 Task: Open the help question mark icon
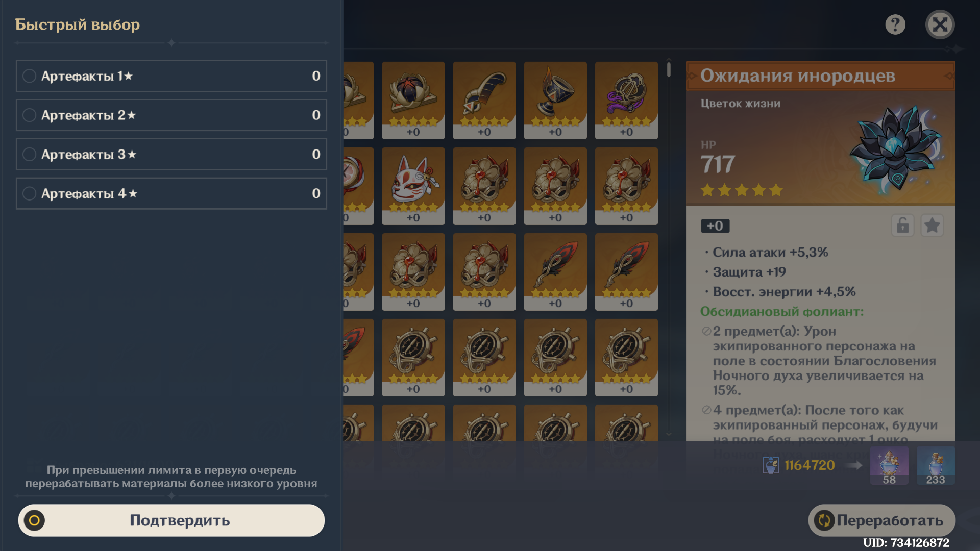(895, 24)
